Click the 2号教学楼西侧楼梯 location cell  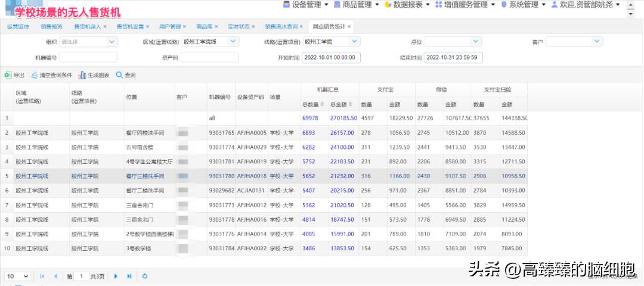pyautogui.click(x=150, y=234)
